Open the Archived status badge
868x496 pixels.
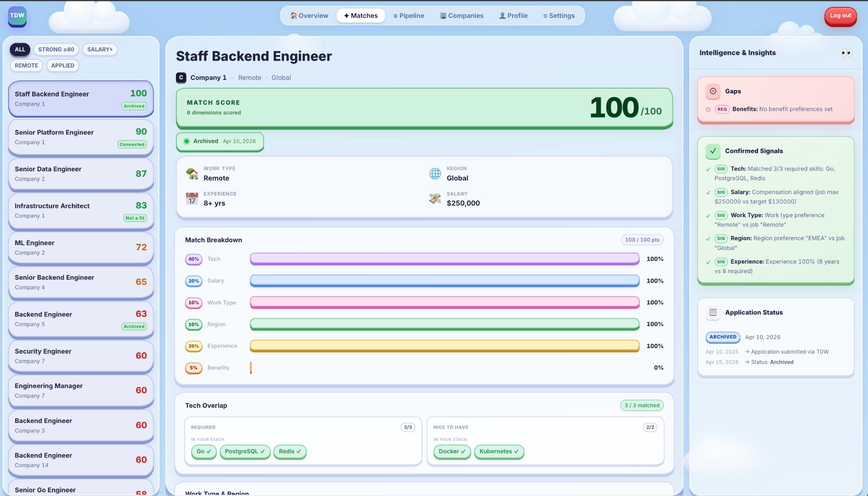pos(220,141)
